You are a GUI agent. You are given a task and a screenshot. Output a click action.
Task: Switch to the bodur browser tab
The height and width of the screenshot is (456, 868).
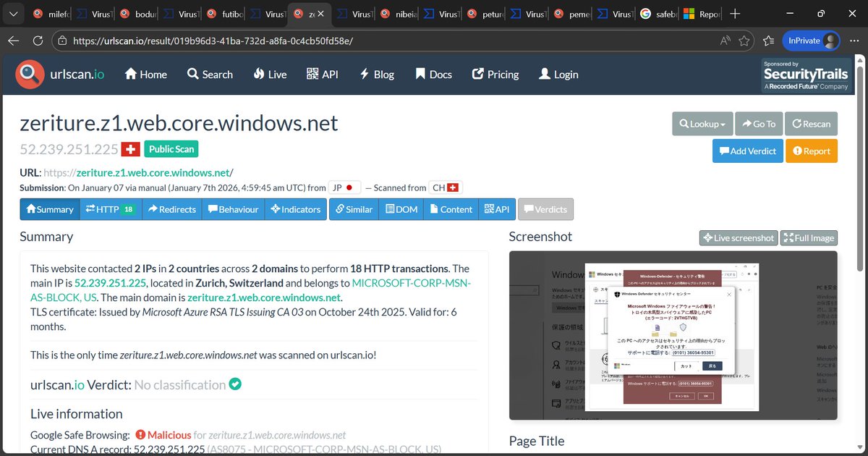(x=138, y=14)
